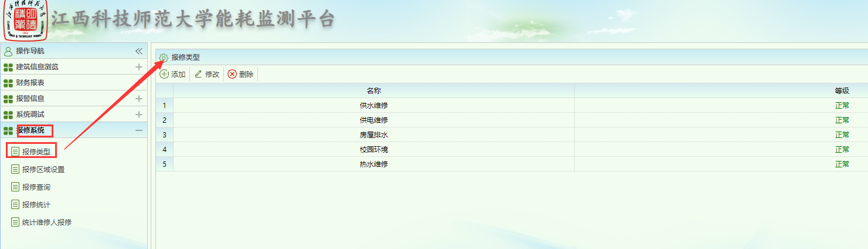Open the 财务报表 navigation section
The height and width of the screenshot is (249, 868).
(30, 83)
